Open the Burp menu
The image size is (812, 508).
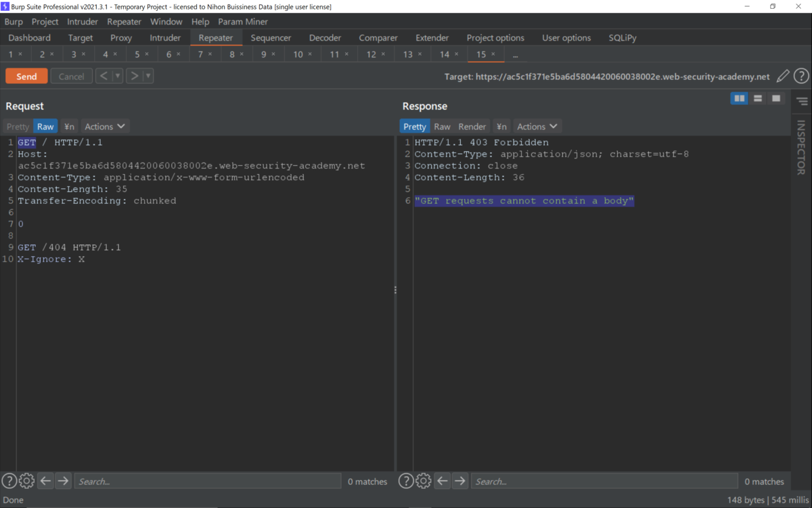coord(14,22)
